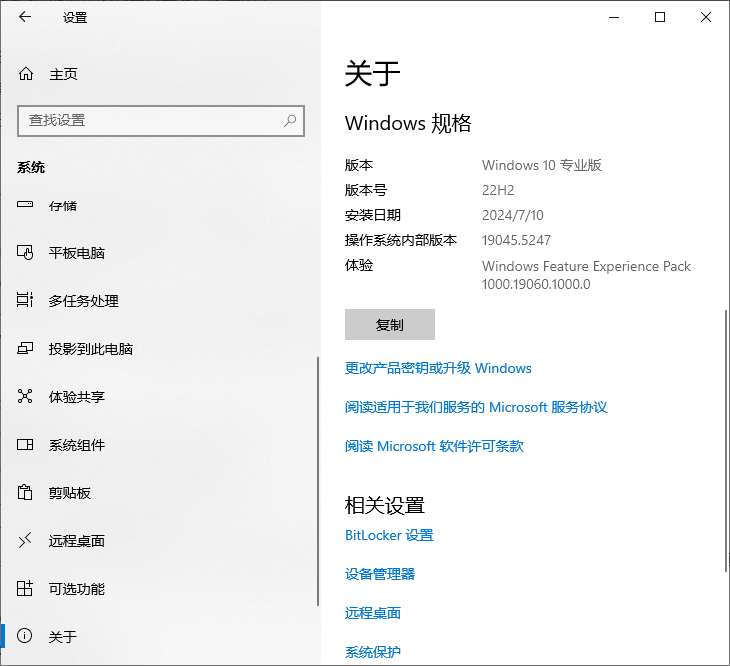The width and height of the screenshot is (730, 666).
Task: Click the 多任务处理 multitasking icon
Action: coord(25,300)
